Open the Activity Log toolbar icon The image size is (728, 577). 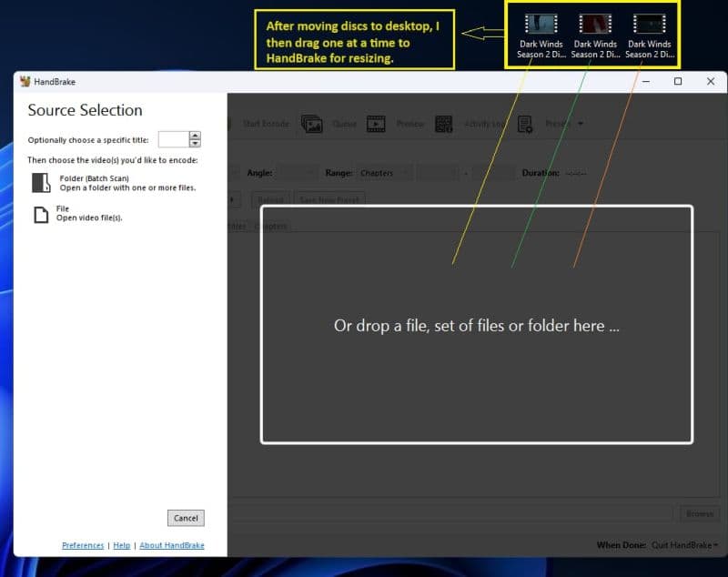[443, 124]
